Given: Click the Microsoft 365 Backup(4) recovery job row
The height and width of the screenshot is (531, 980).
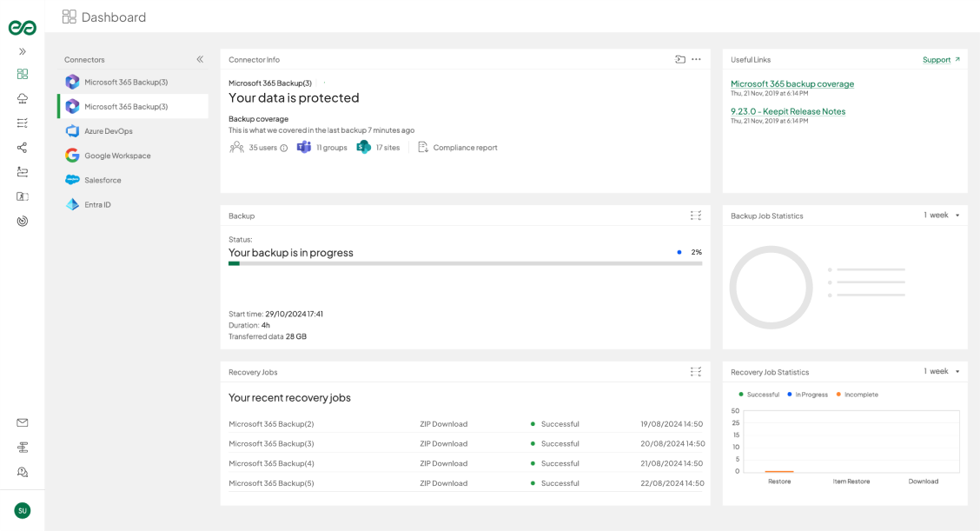Looking at the screenshot, I should pos(466,463).
